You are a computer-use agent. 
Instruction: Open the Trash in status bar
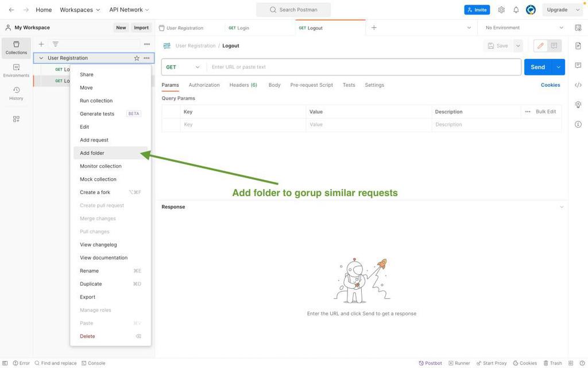coord(553,363)
